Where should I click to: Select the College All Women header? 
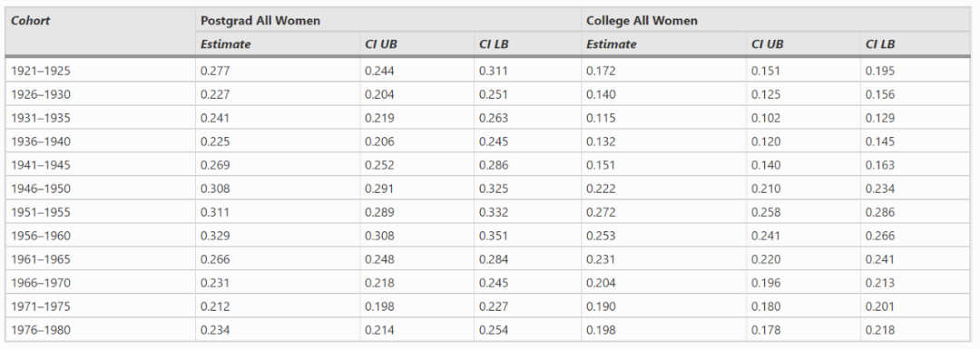642,21
